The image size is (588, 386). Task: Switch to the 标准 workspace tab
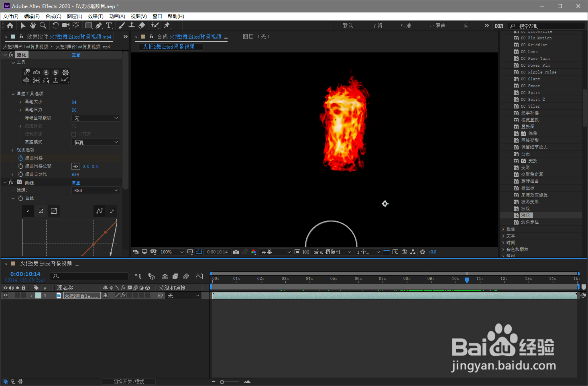pos(406,26)
